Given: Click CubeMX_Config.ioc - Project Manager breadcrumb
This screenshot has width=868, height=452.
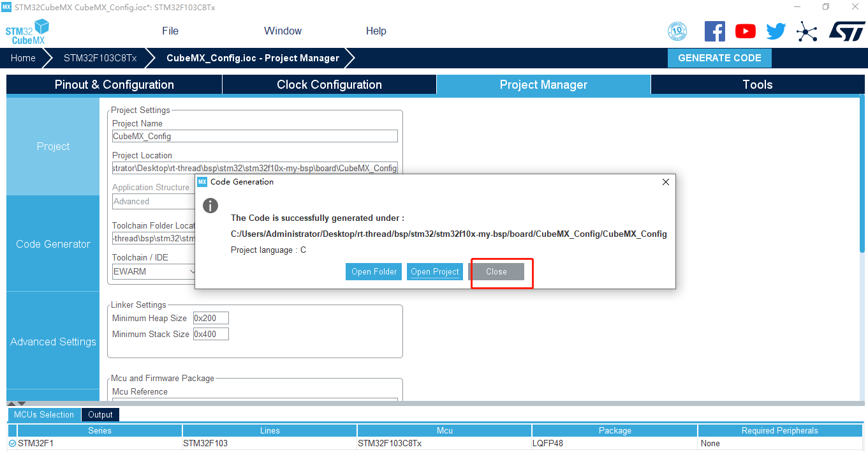Looking at the screenshot, I should point(253,58).
